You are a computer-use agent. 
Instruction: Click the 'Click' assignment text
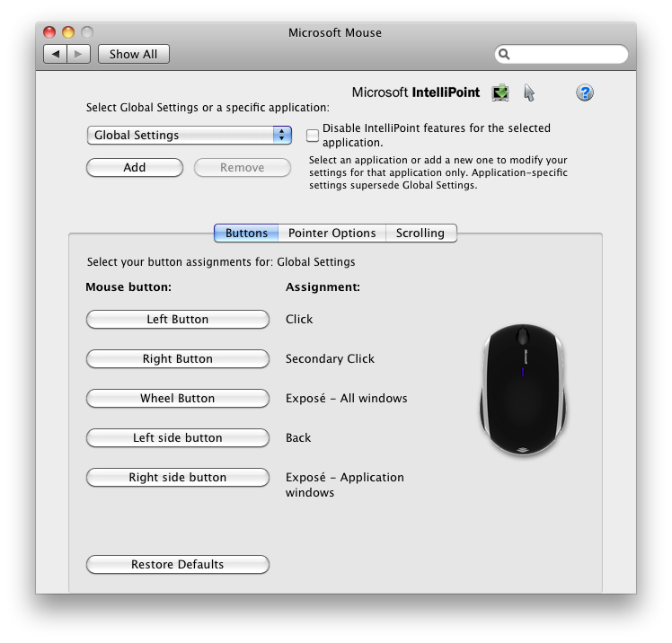tap(299, 319)
